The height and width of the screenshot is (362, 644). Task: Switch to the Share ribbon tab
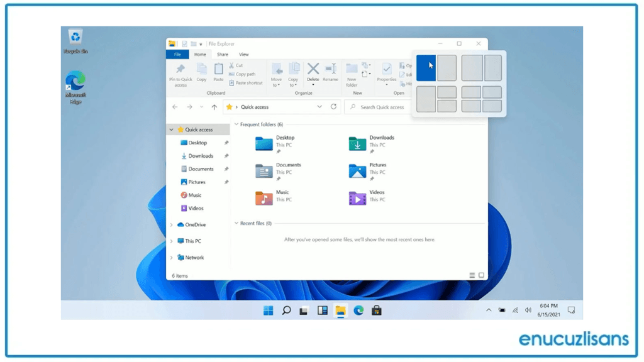[223, 55]
